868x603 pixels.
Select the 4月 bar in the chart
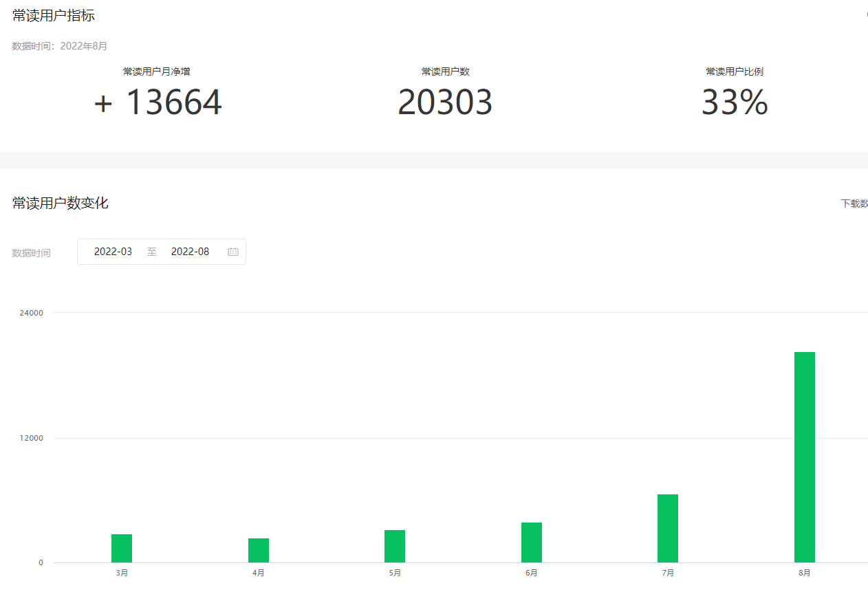tap(259, 550)
